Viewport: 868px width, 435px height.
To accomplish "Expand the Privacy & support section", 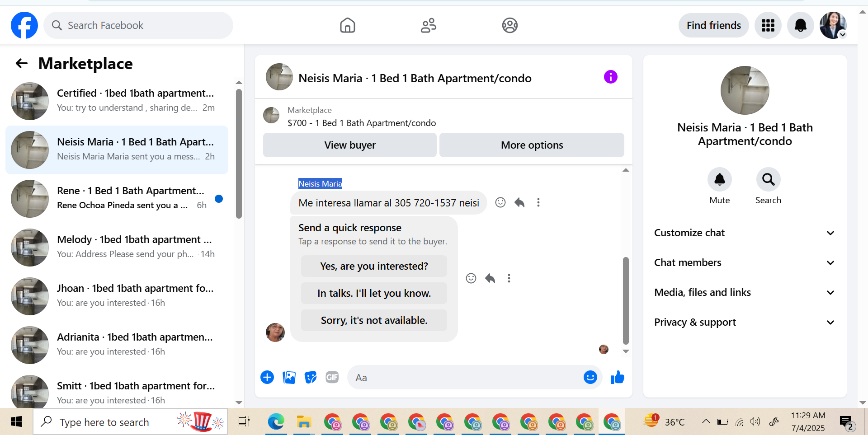I will pos(745,322).
